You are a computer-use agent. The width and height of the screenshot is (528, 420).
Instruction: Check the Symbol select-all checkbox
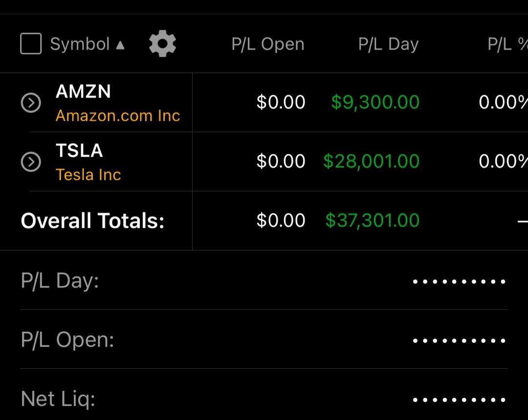pyautogui.click(x=30, y=44)
